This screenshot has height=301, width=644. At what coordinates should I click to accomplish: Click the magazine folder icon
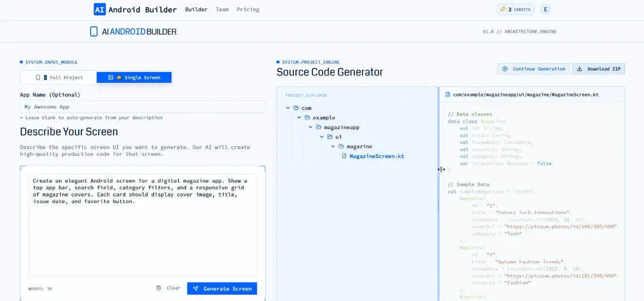point(341,147)
